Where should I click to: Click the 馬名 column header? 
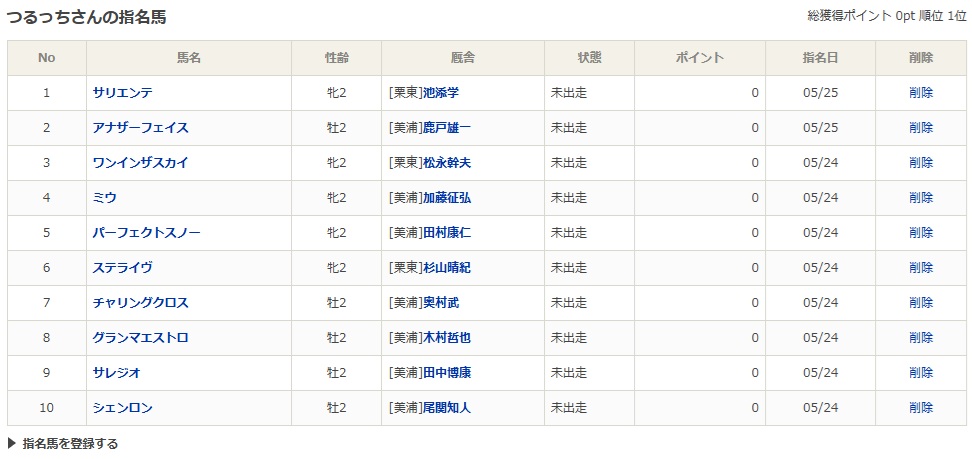188,58
